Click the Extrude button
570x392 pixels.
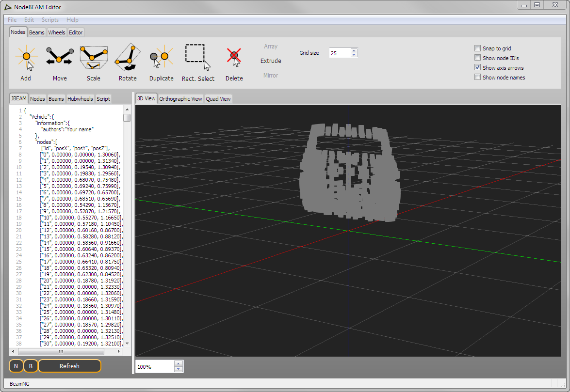[271, 61]
